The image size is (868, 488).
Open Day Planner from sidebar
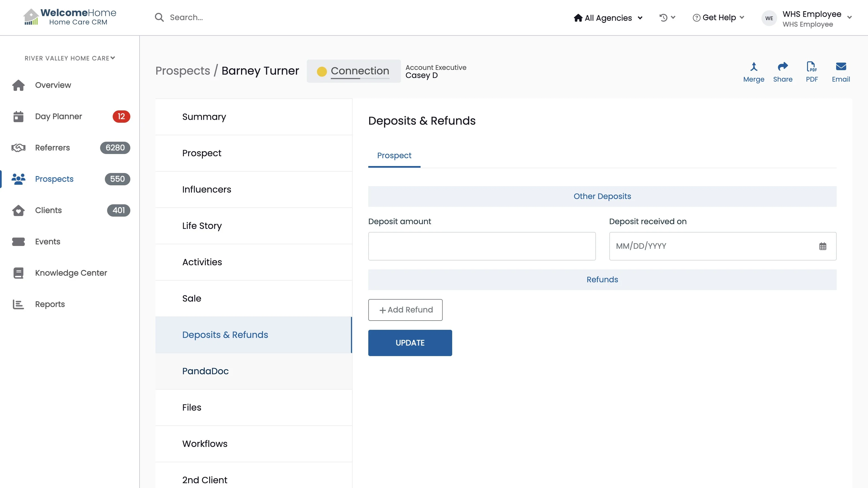[58, 117]
